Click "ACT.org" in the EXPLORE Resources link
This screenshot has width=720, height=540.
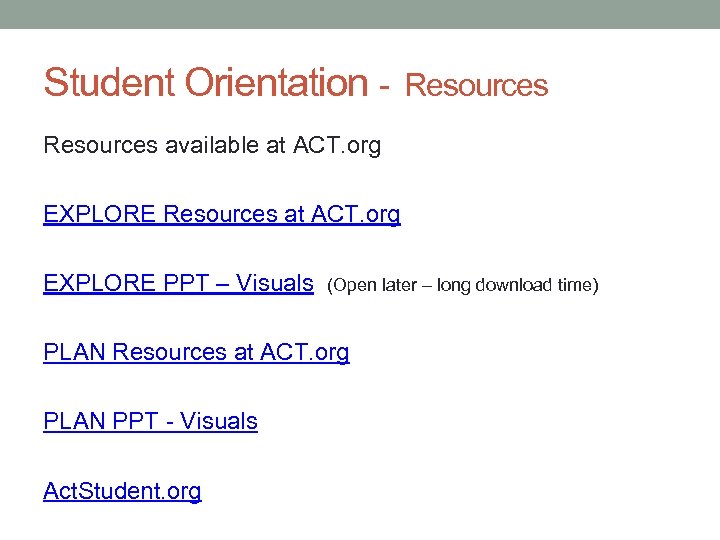(356, 214)
